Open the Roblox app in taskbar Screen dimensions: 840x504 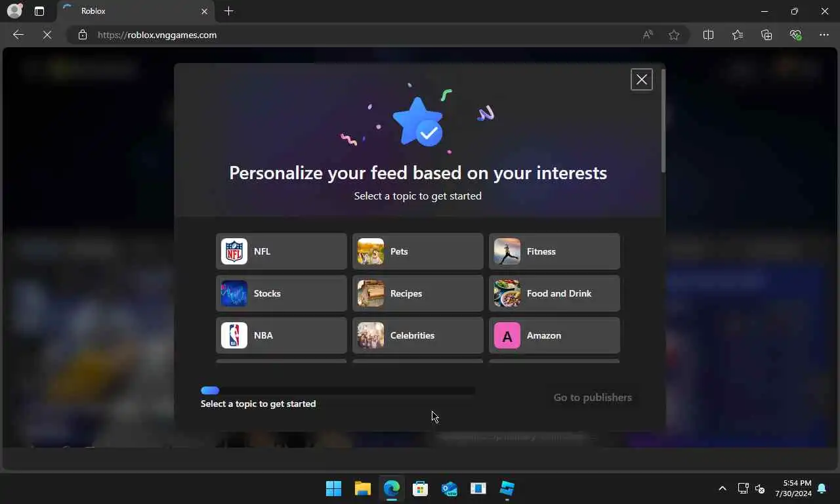(507, 488)
